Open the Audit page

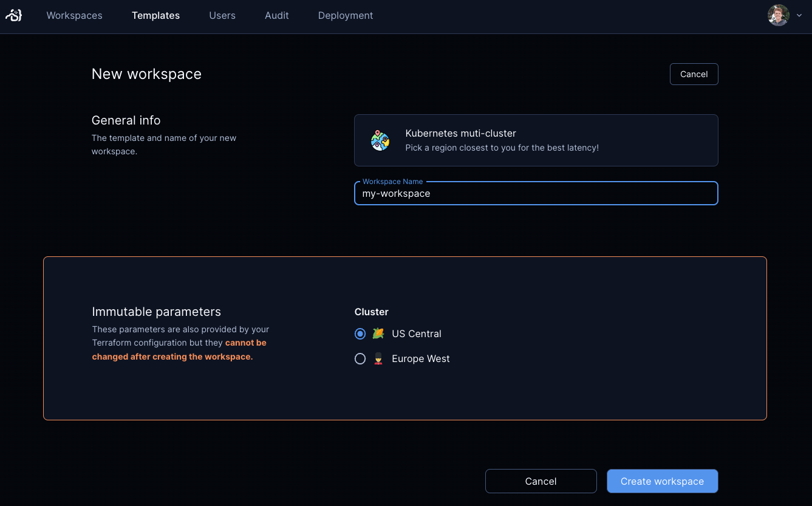(276, 15)
